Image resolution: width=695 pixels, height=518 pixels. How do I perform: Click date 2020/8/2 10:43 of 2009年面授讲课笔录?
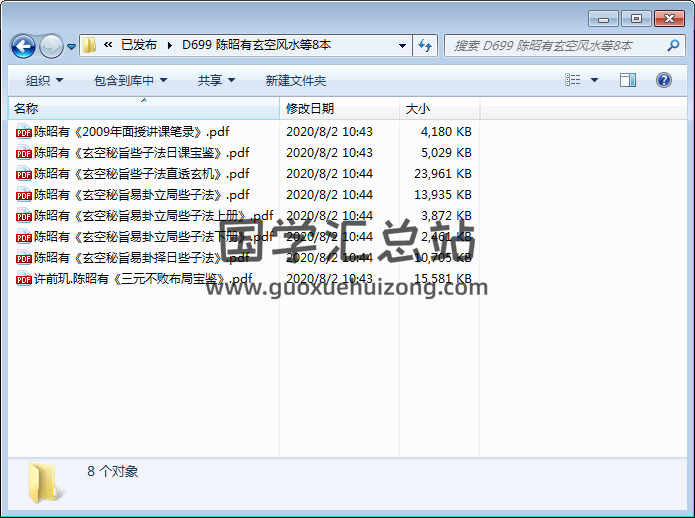[329, 132]
